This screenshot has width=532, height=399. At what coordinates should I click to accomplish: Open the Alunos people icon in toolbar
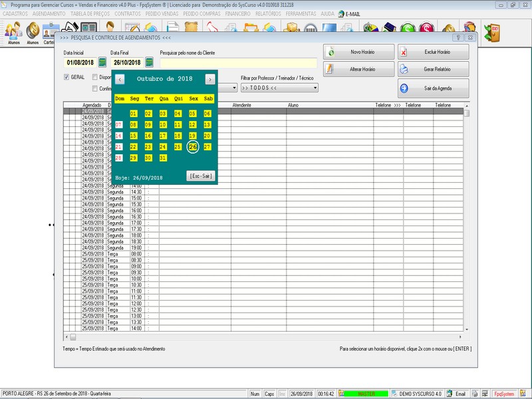pos(13,31)
